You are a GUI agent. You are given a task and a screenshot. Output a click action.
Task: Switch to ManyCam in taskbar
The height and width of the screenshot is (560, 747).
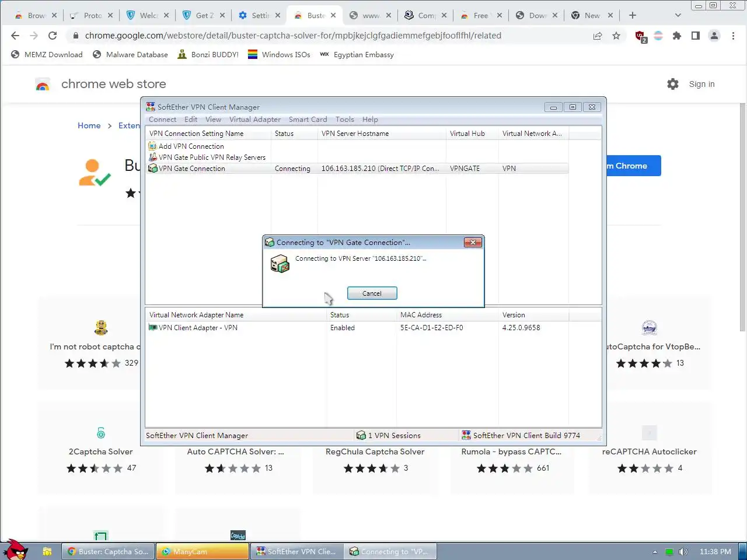203,551
